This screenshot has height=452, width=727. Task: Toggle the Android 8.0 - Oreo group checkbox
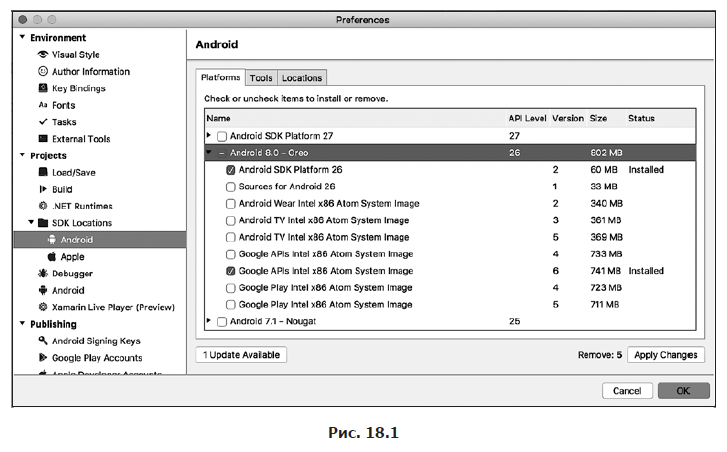click(x=222, y=153)
